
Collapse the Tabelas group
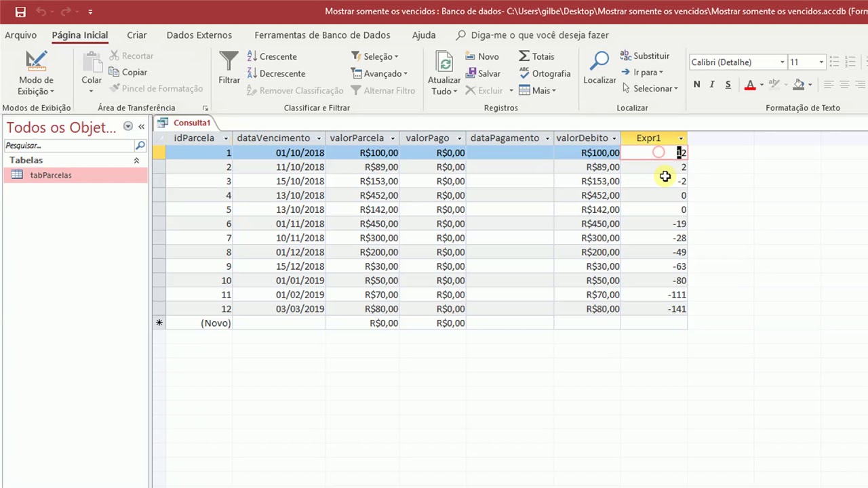[136, 161]
